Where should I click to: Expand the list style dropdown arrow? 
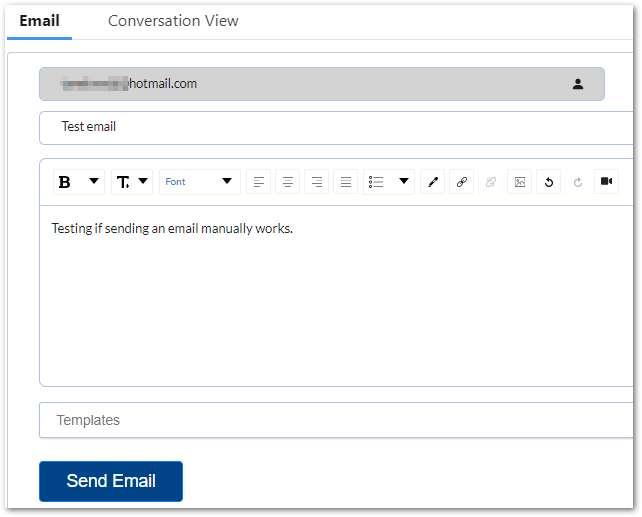tap(404, 181)
